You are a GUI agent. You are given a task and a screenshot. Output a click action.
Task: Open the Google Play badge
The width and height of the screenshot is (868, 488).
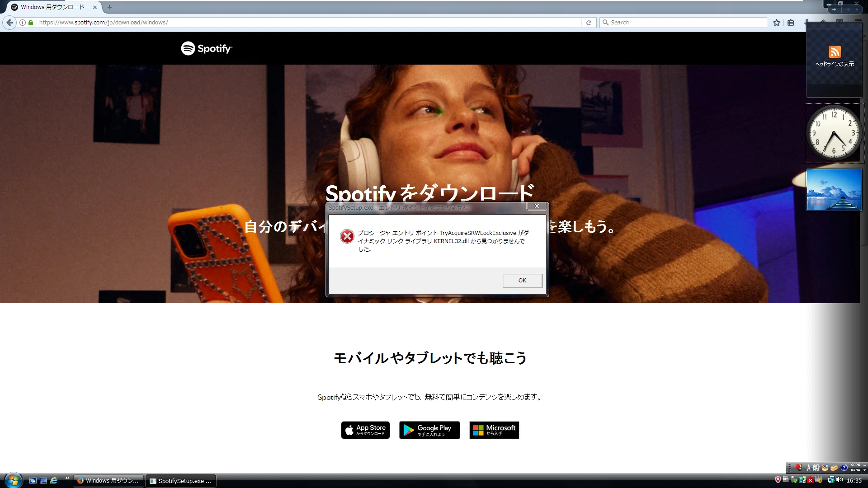429,430
